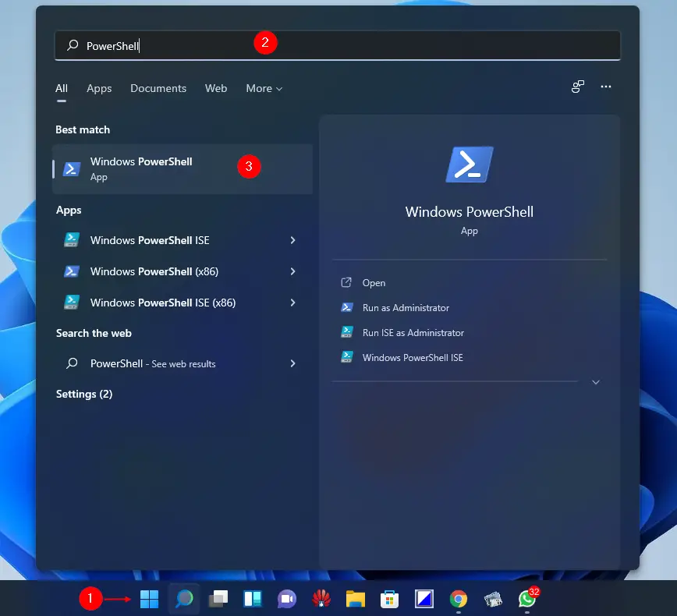The image size is (677, 616).
Task: Launch Google Chrome from the taskbar
Action: 458,599
